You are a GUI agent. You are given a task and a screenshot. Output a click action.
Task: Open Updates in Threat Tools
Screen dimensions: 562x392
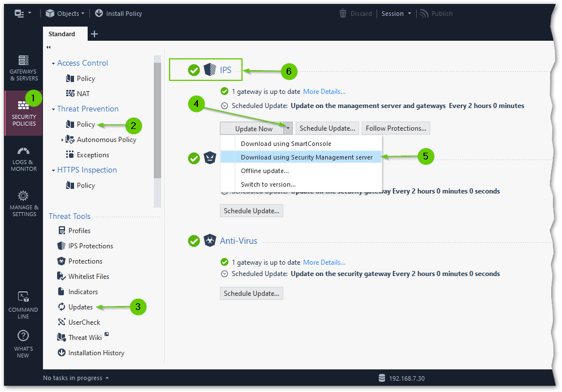point(75,307)
